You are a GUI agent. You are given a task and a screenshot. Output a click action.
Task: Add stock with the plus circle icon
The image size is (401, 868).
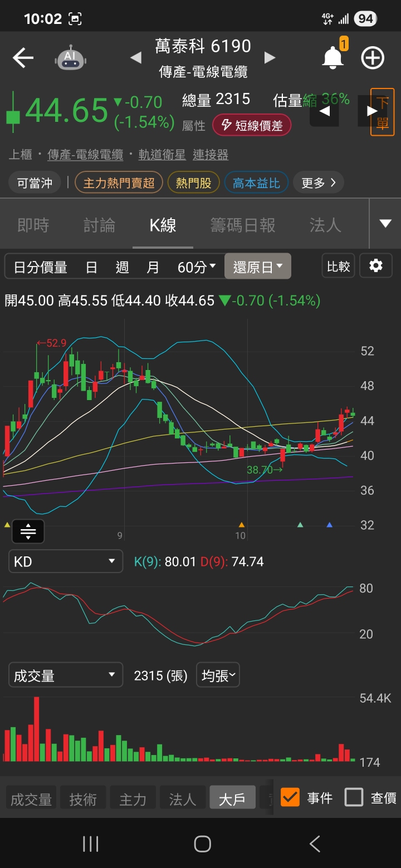click(x=373, y=58)
